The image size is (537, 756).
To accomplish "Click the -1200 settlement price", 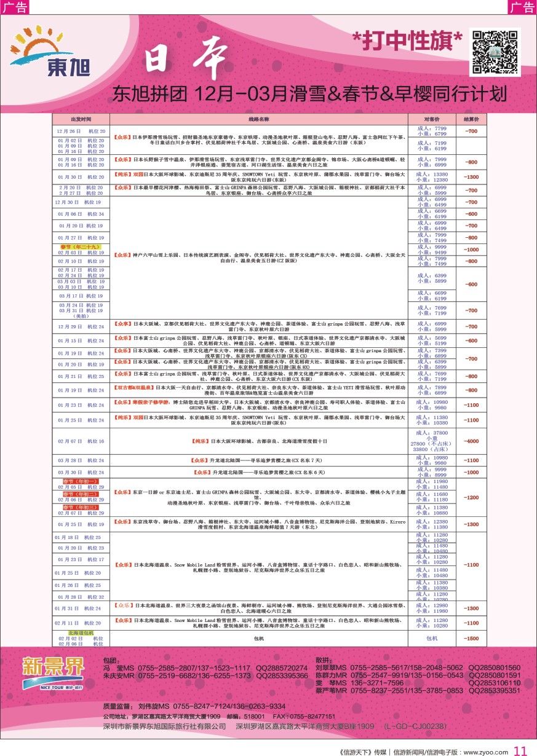I will 471,497.
